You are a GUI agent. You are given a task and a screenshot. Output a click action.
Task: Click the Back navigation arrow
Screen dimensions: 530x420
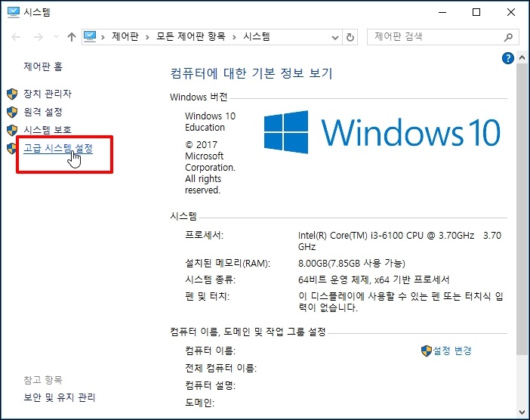pos(16,37)
